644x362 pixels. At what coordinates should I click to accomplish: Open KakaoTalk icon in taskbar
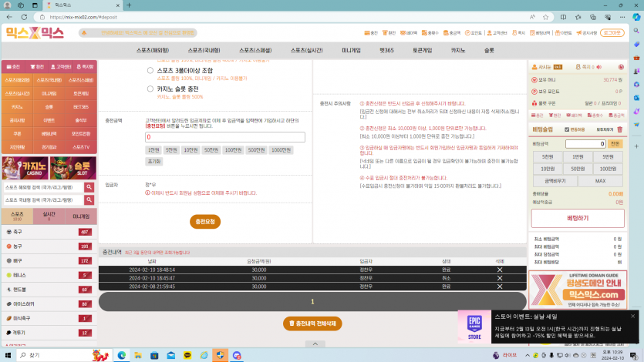[x=187, y=355]
